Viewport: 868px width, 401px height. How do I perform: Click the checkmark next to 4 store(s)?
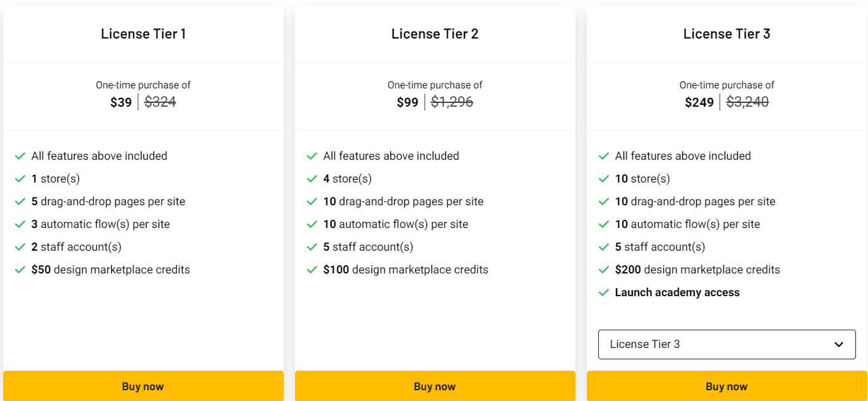[x=311, y=178]
